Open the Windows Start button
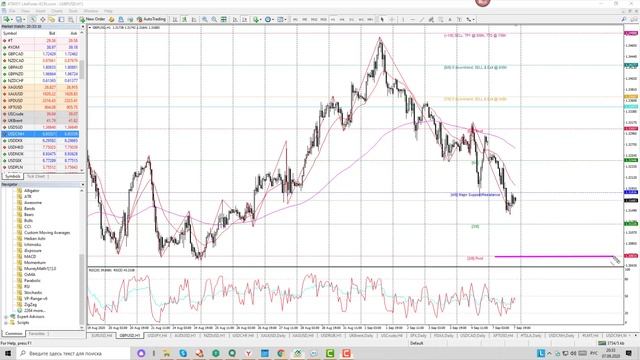This screenshot has width=640, height=360. coord(7,353)
